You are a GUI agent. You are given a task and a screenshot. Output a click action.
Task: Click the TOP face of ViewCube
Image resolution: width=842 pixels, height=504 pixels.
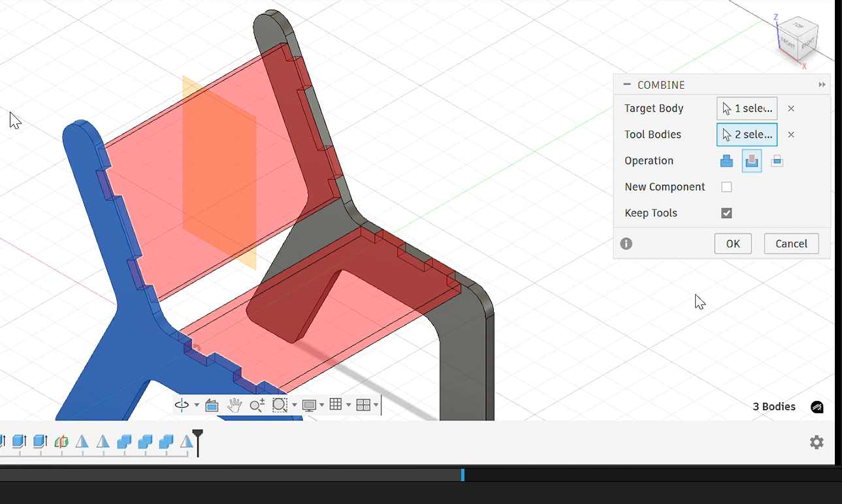coord(800,25)
